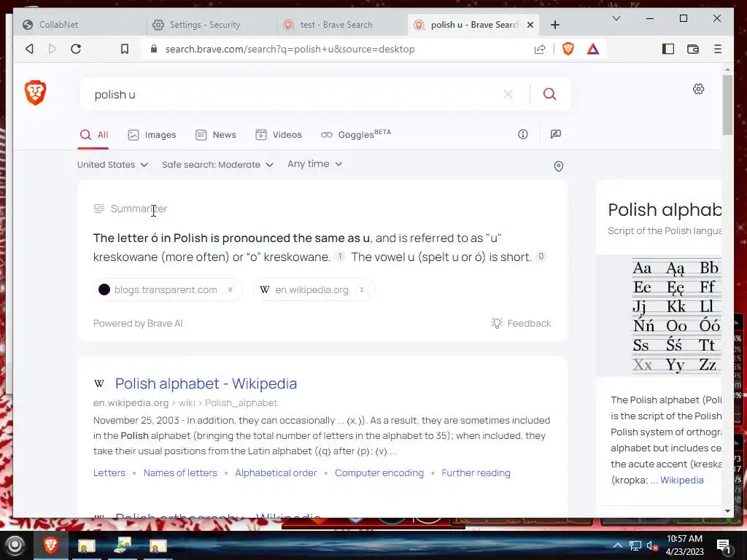Viewport: 747px width, 560px height.
Task: Bookmark this page with the bookmark icon
Action: coord(124,49)
